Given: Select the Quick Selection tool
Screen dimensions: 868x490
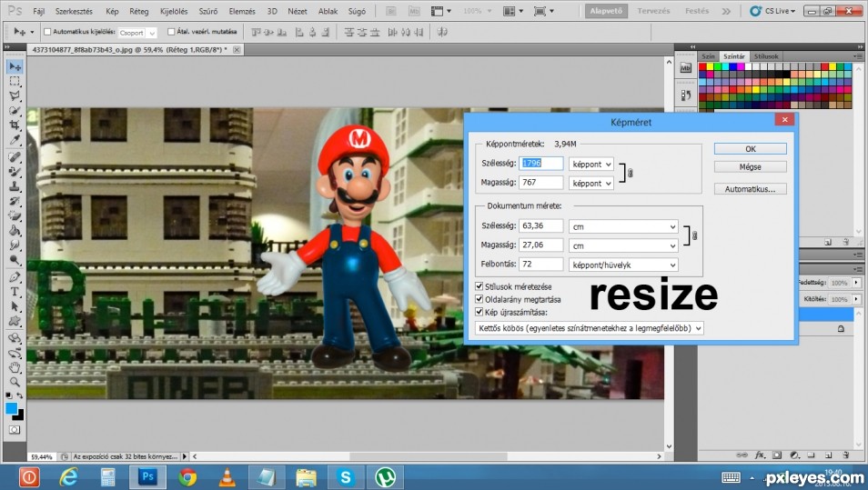Looking at the screenshot, I should click(15, 110).
